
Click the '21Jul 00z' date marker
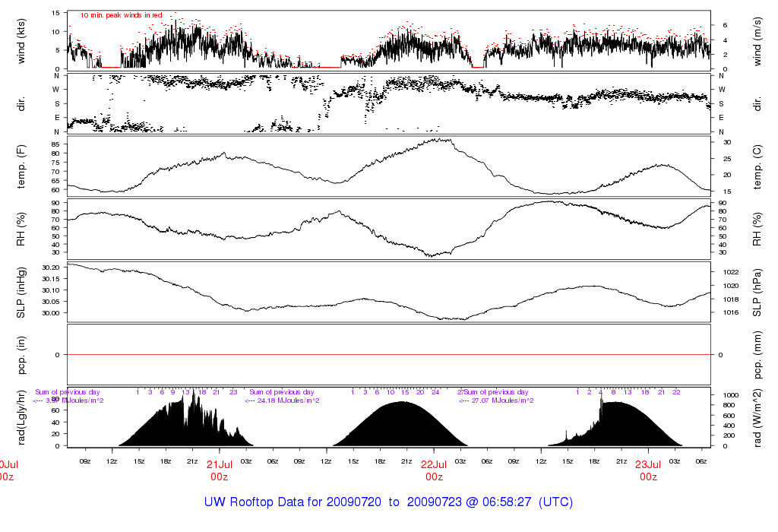[x=220, y=470]
